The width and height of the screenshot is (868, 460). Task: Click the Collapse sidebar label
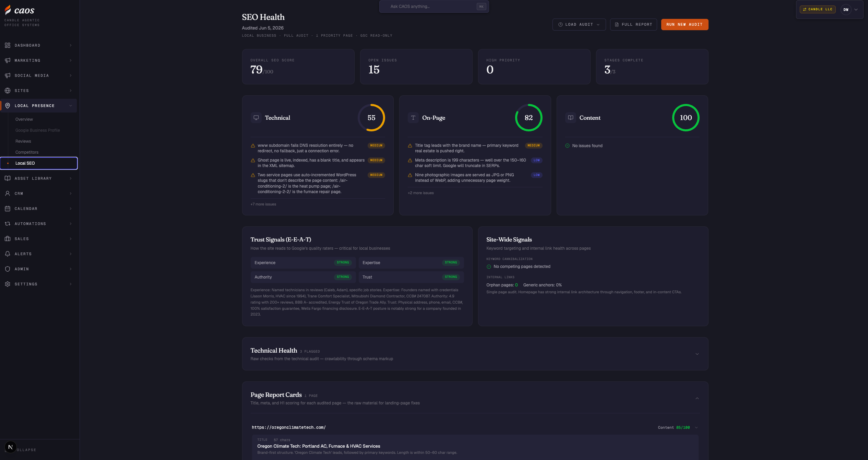tap(26, 450)
